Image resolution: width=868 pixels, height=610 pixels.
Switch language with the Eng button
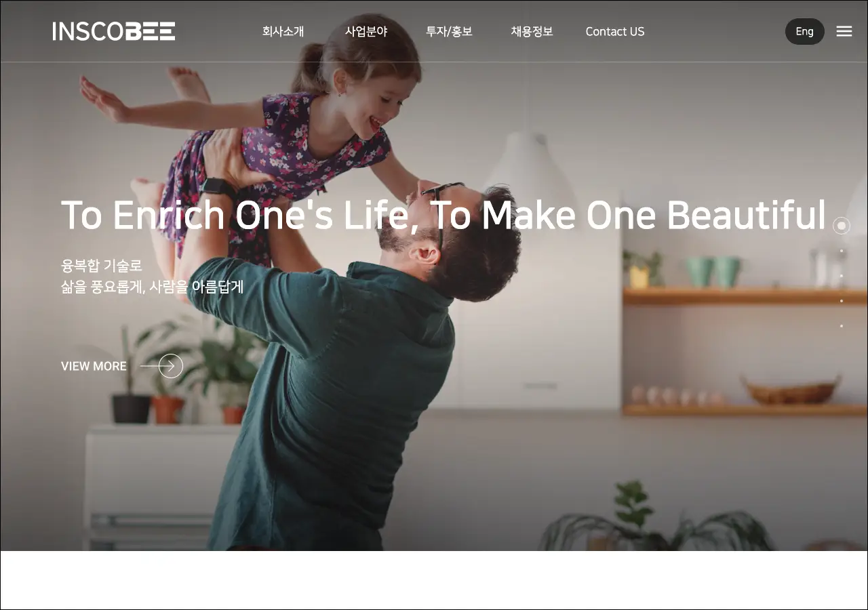click(x=804, y=31)
